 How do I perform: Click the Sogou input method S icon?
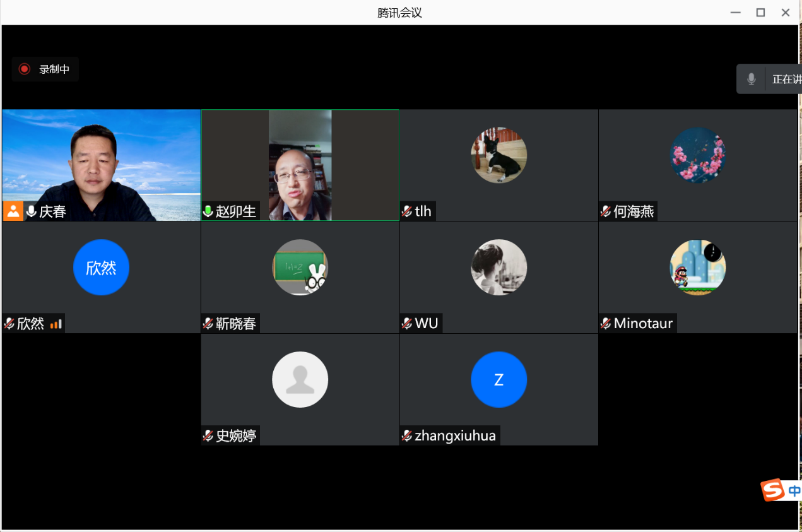(772, 490)
